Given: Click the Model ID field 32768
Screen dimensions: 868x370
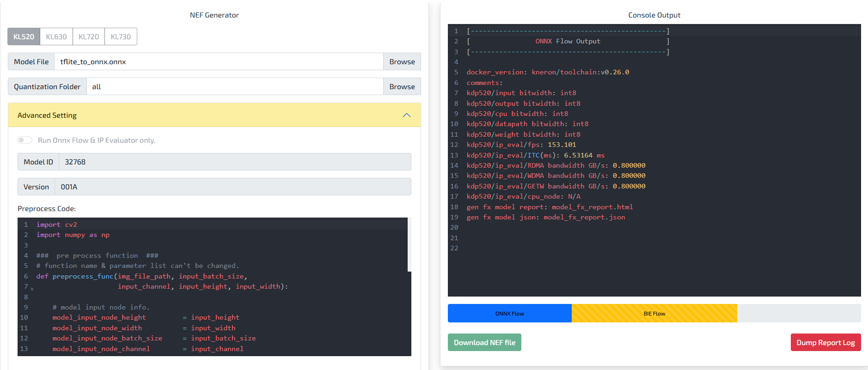Looking at the screenshot, I should pyautogui.click(x=235, y=162).
